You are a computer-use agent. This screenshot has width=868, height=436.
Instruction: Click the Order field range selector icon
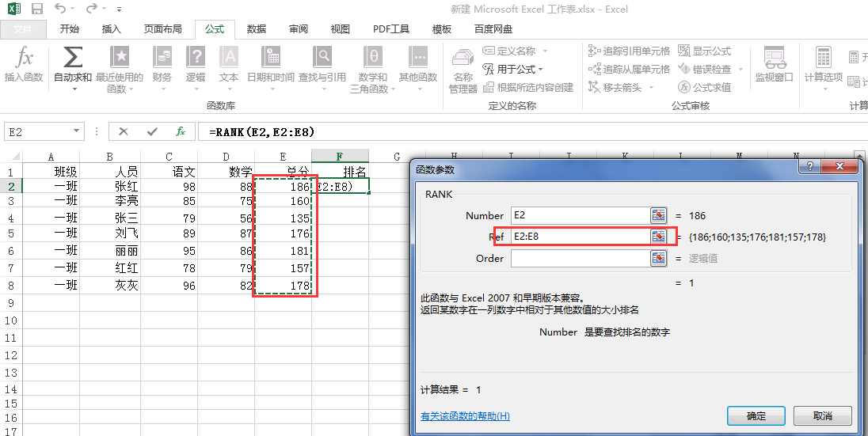tap(658, 258)
